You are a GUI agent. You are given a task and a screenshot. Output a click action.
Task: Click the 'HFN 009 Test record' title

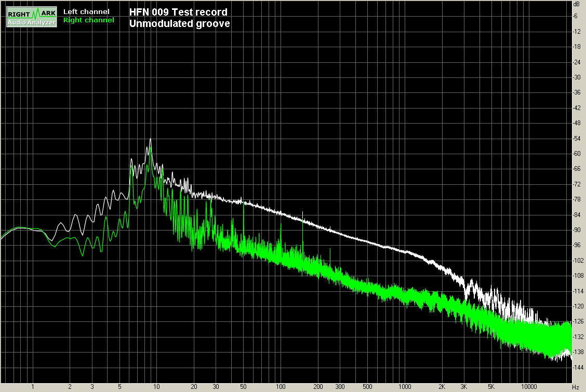click(178, 12)
